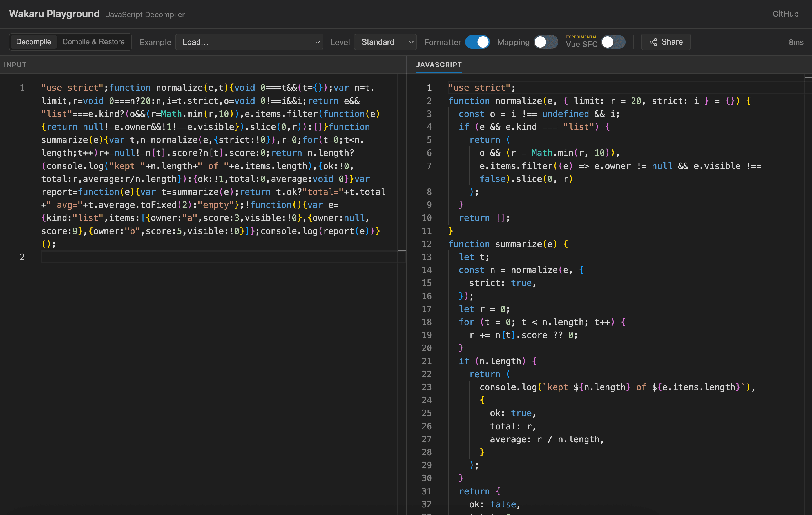Toggle the Formatter switch off
This screenshot has width=812, height=515.
tap(477, 42)
